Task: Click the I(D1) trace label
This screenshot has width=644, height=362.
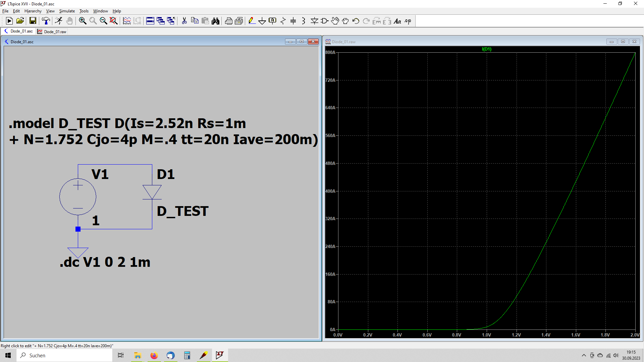Action: pos(487,49)
